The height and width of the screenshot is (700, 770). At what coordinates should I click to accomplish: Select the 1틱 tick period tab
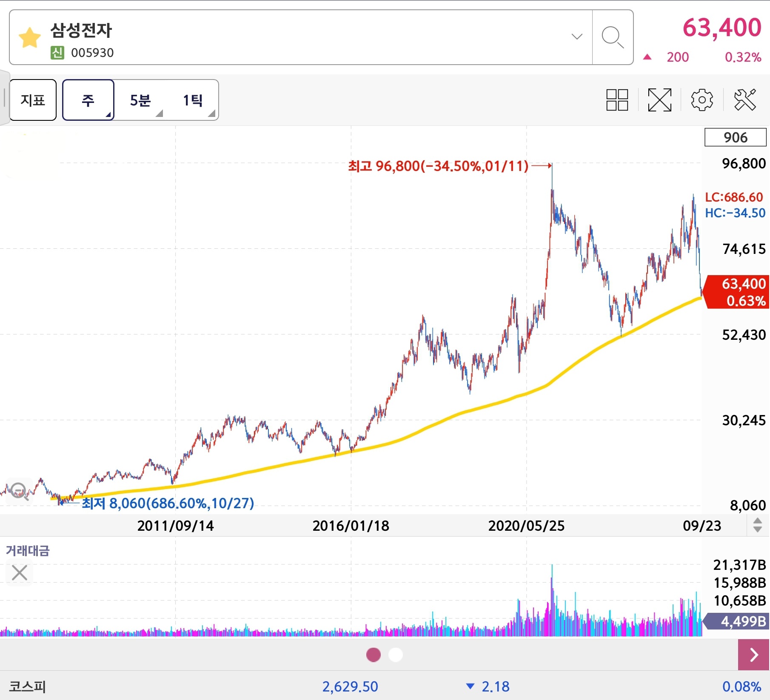[193, 100]
